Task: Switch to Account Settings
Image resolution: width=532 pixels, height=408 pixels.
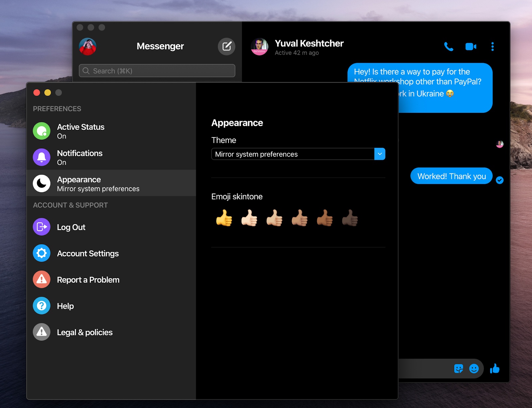Action: click(88, 253)
